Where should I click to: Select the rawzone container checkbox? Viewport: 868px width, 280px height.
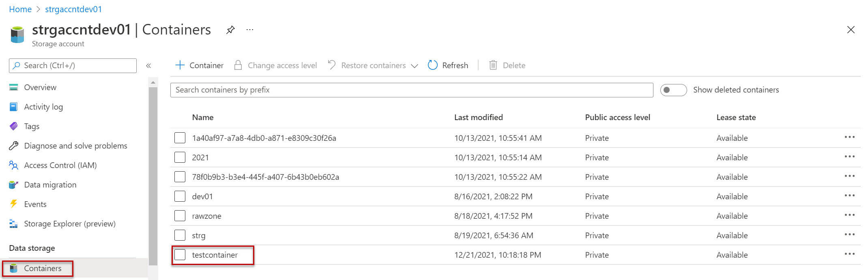pos(180,216)
